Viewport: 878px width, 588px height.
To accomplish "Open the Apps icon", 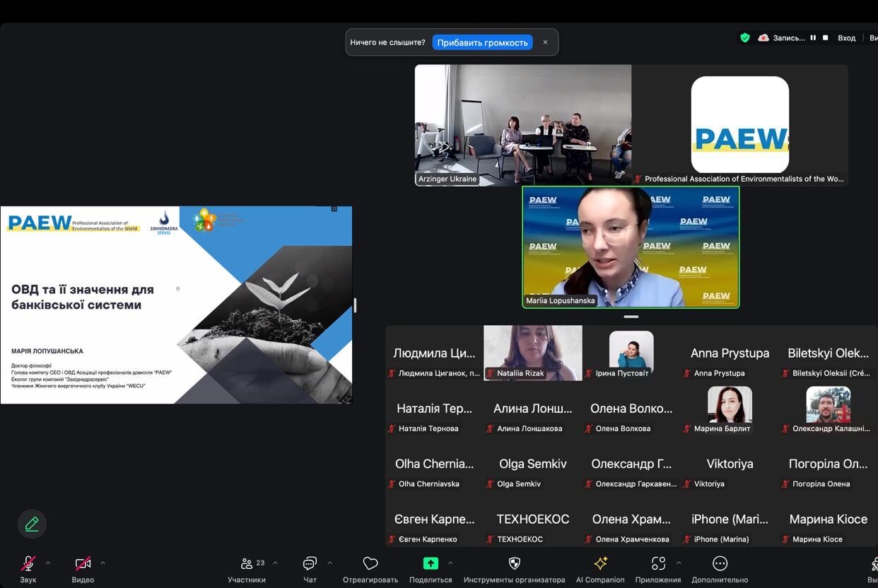I will pos(658,563).
